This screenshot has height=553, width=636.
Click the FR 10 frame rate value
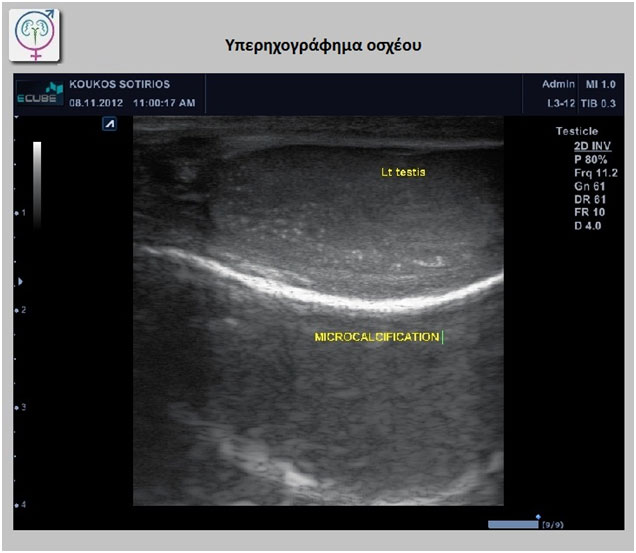tap(590, 212)
